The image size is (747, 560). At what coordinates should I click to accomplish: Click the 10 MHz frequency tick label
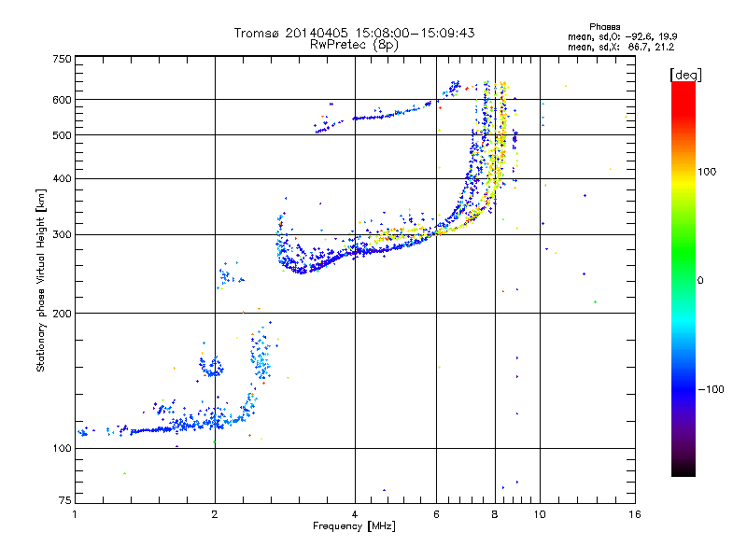pyautogui.click(x=540, y=514)
